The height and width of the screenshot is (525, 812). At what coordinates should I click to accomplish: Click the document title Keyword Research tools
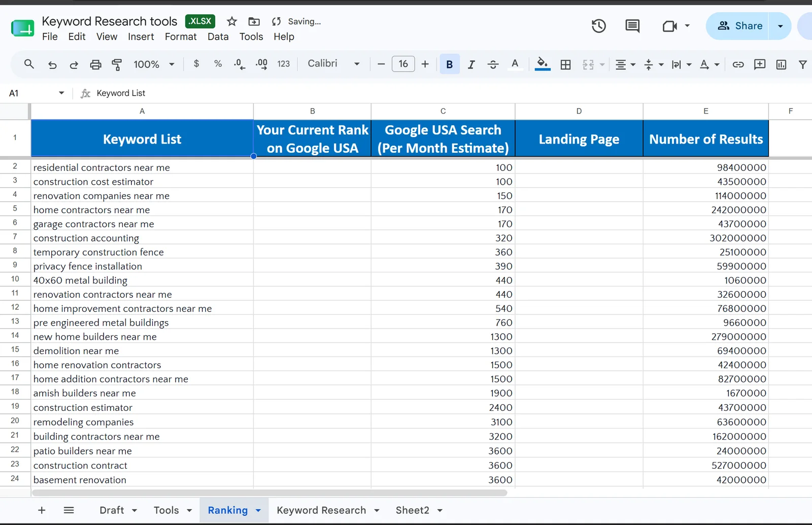coord(110,21)
